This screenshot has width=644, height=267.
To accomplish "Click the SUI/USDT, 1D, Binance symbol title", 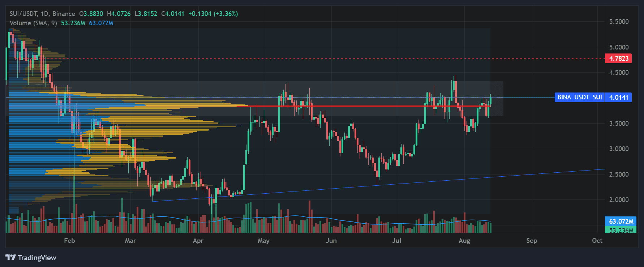I will [x=42, y=14].
